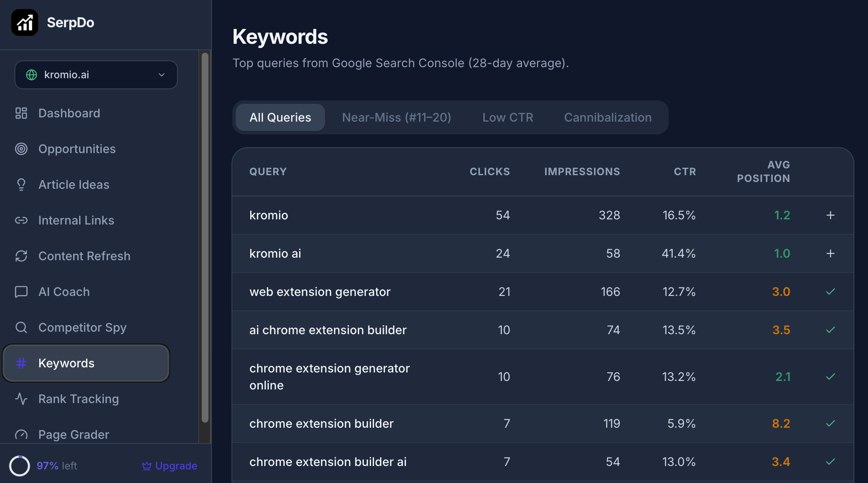Click the 328 impressions value
The width and height of the screenshot is (868, 483).
[x=609, y=215]
